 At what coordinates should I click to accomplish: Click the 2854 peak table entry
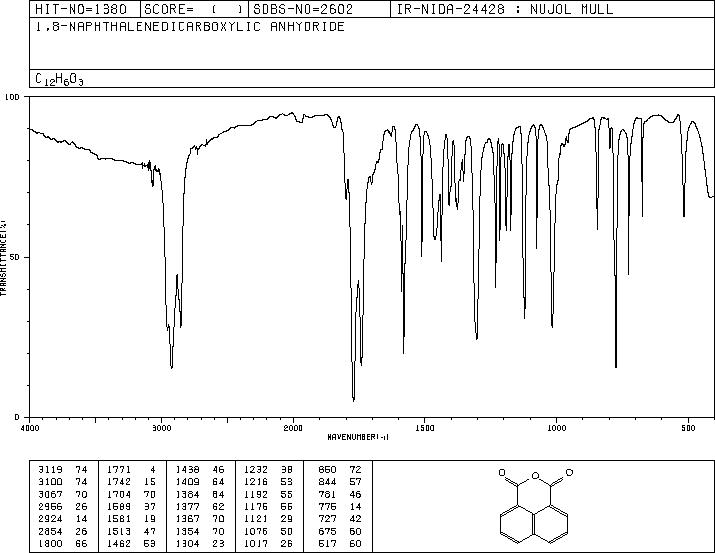[x=62, y=532]
